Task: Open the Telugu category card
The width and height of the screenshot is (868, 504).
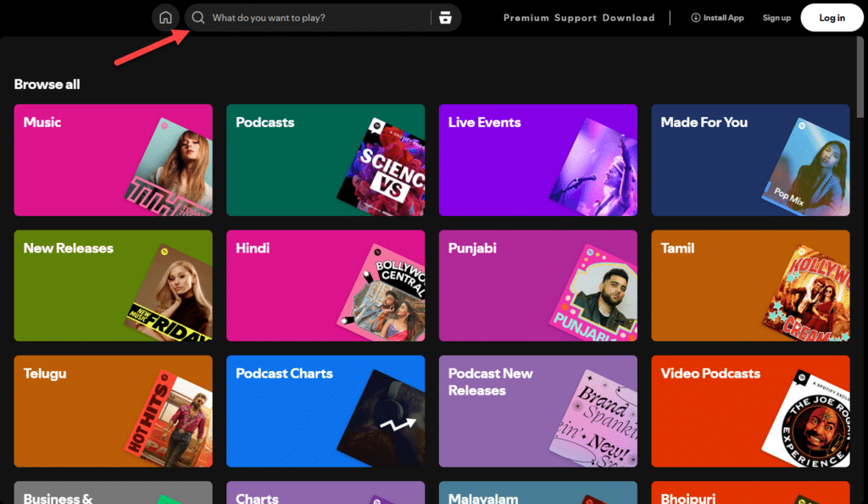Action: pyautogui.click(x=113, y=411)
